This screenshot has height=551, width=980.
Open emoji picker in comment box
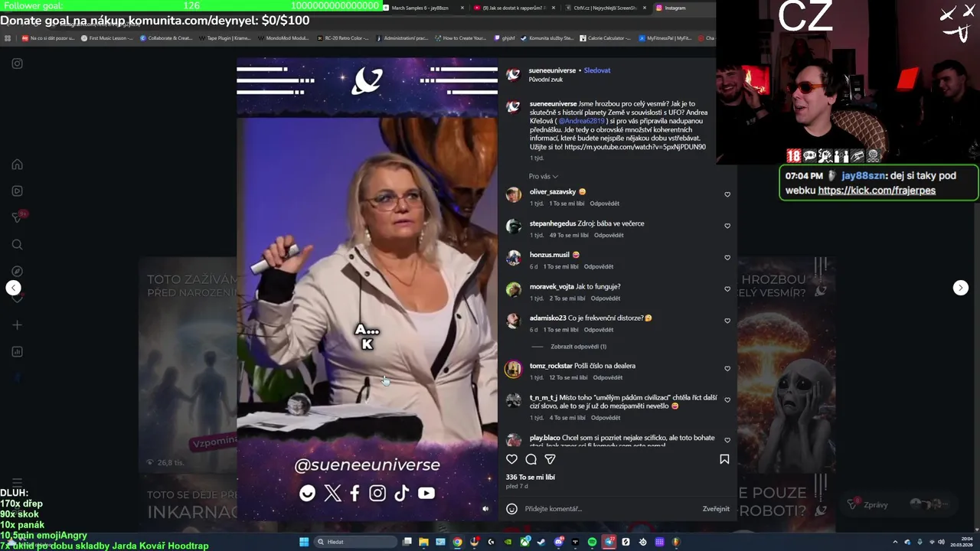coord(511,509)
